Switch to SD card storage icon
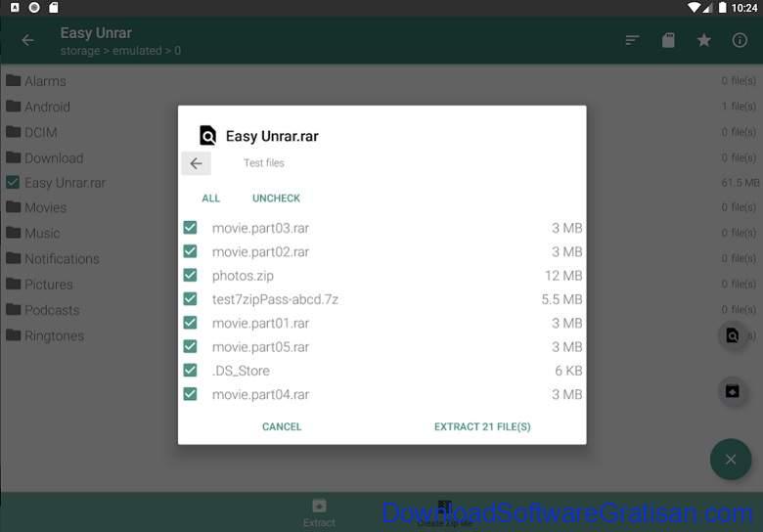763x532 pixels. click(668, 40)
